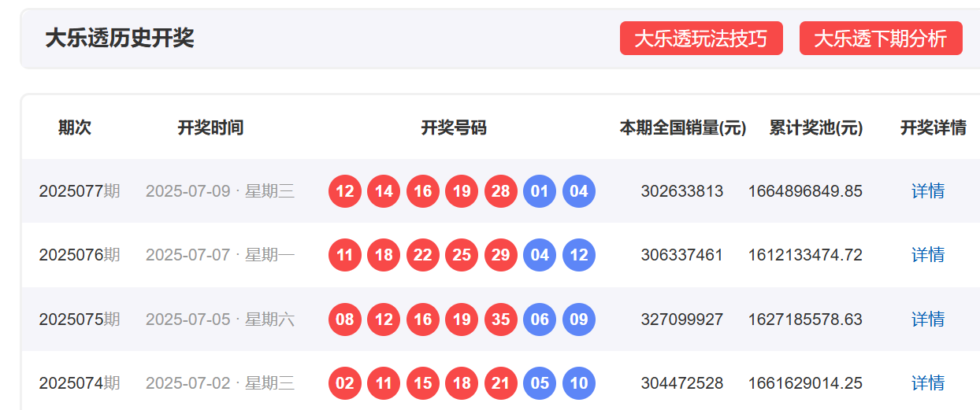Click the 开奖详情 column header
The image size is (980, 410).
pyautogui.click(x=934, y=127)
